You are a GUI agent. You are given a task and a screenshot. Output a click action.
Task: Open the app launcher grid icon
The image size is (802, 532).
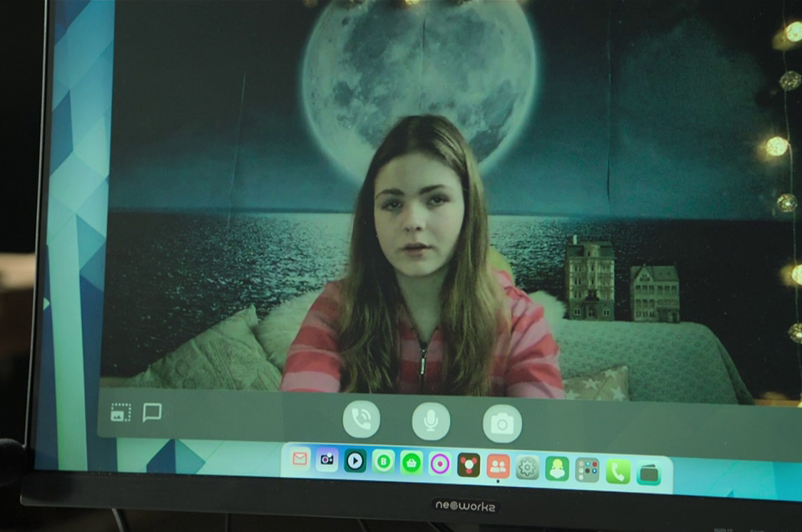(x=587, y=470)
